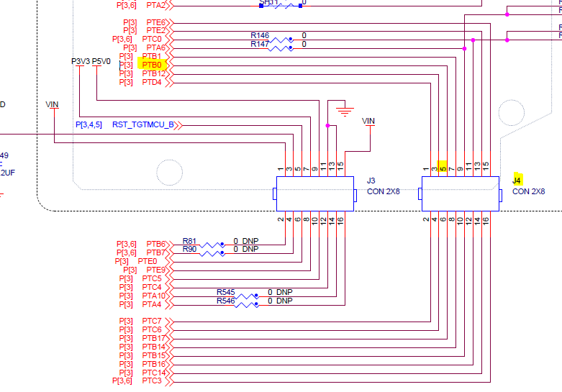Click the highlighted PTB0 net label
The height and width of the screenshot is (392, 562).
coord(152,65)
